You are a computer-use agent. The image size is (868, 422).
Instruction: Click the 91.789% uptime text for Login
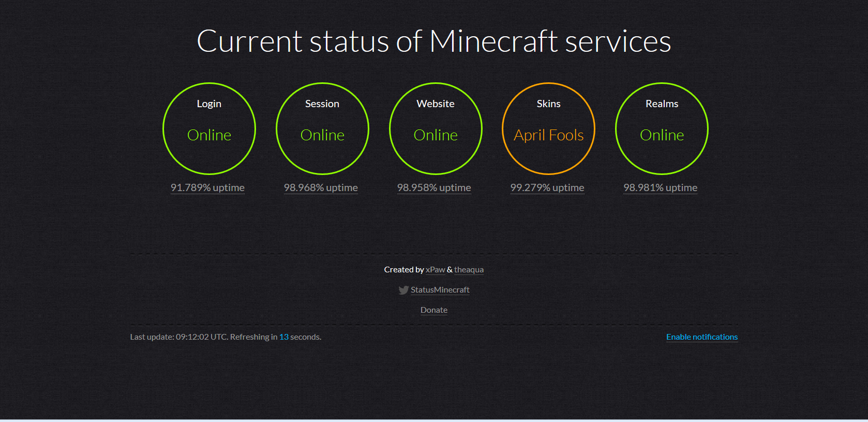pos(207,187)
